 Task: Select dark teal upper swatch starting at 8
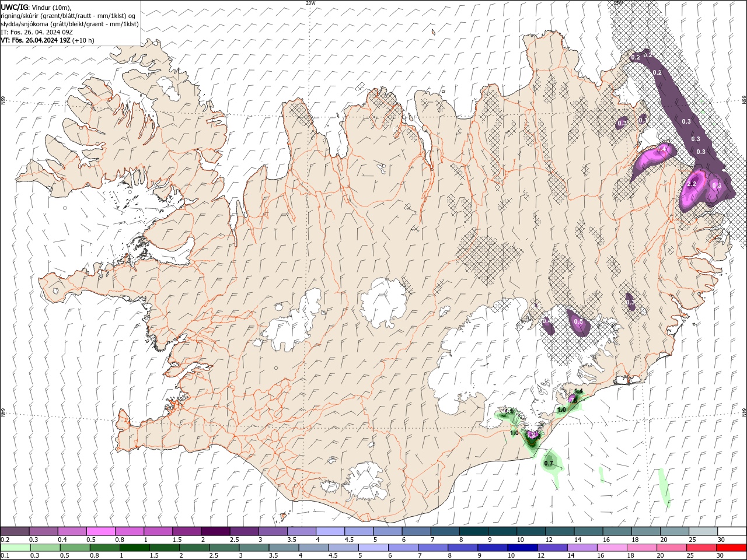473,531
